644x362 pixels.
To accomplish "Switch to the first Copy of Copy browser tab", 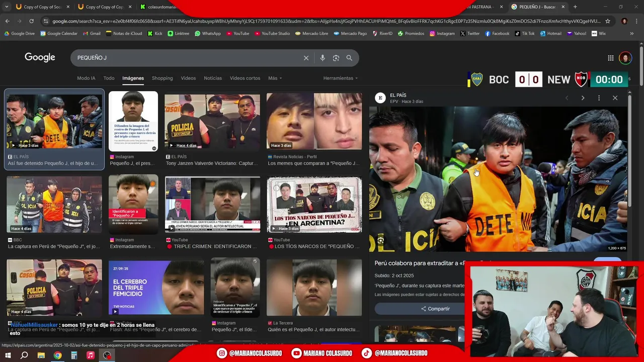I will click(43, 7).
